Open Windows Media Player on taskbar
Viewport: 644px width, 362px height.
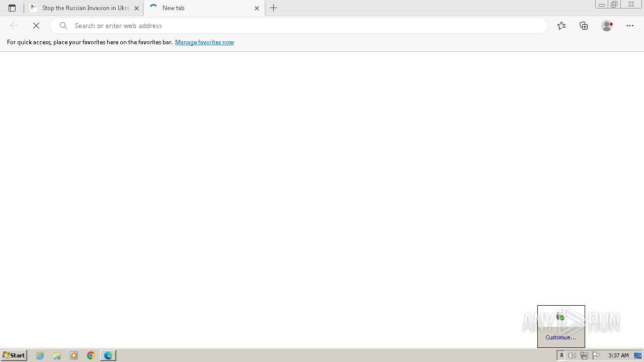pos(74,355)
